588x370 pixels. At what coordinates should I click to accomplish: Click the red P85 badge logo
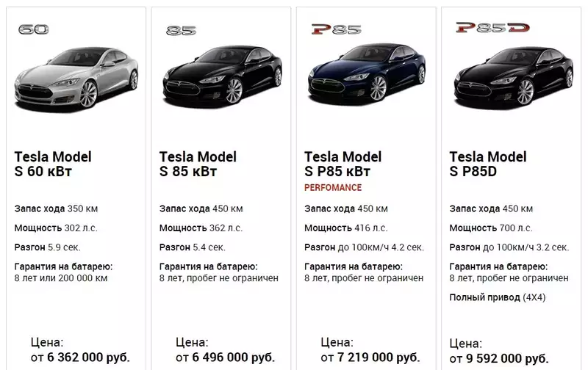[x=337, y=29]
